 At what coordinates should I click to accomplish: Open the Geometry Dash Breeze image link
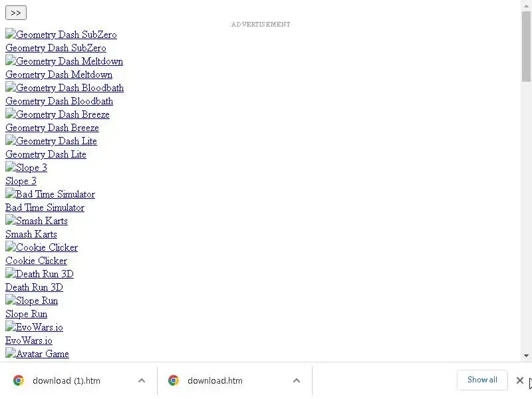[x=57, y=114]
